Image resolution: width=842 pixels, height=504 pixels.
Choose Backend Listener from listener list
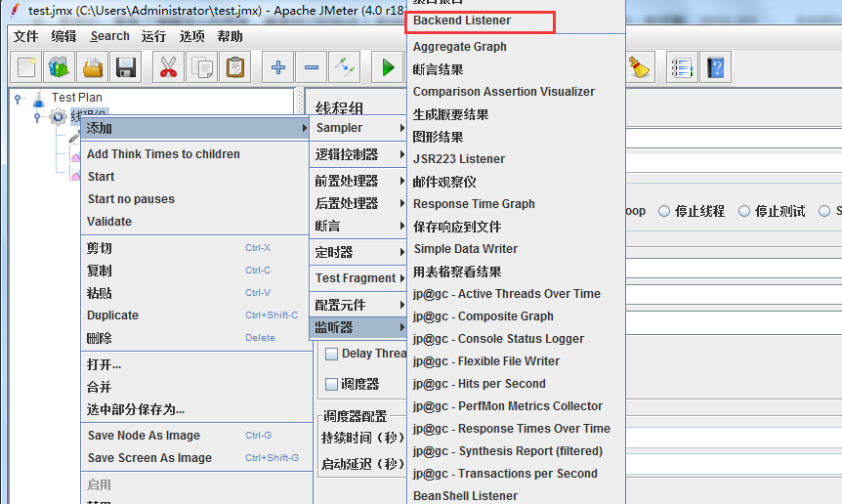point(516,21)
